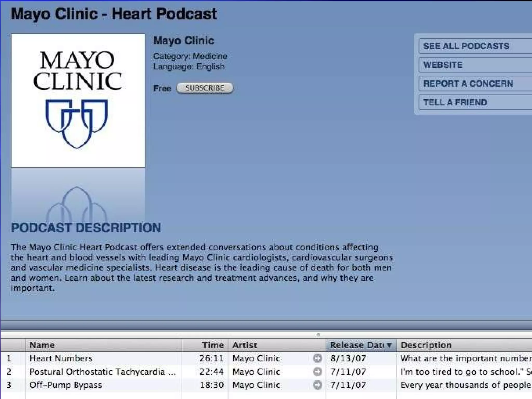This screenshot has width=532, height=399.
Task: Select the Heart Numbers episode
Action: click(x=61, y=358)
